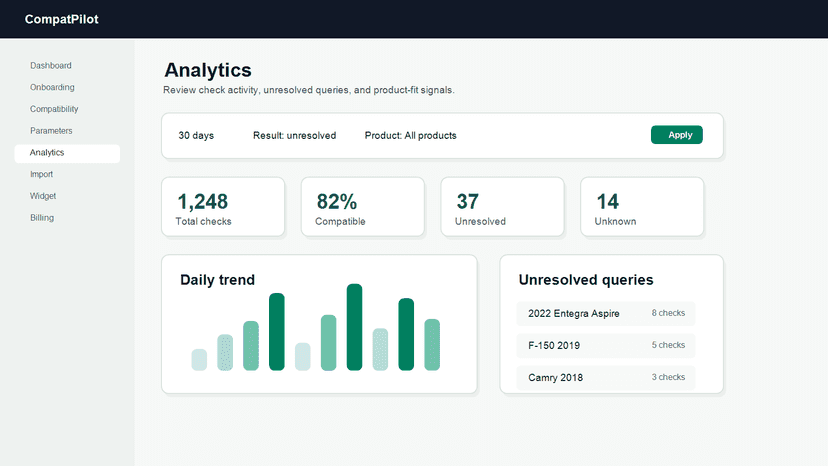This screenshot has height=466, width=828.
Task: Click the 14 Unknown card
Action: (642, 207)
